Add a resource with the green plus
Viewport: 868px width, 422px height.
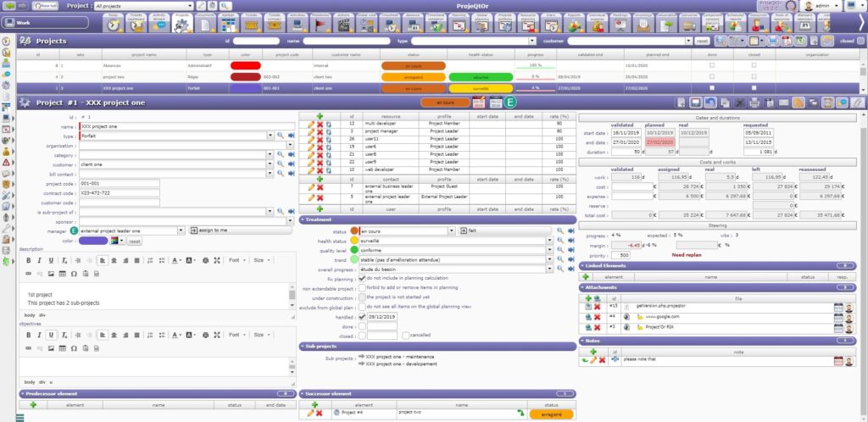click(x=320, y=117)
